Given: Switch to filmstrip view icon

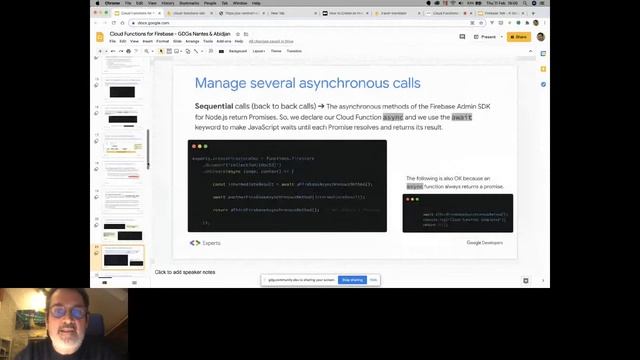Looking at the screenshot, I should click(104, 282).
